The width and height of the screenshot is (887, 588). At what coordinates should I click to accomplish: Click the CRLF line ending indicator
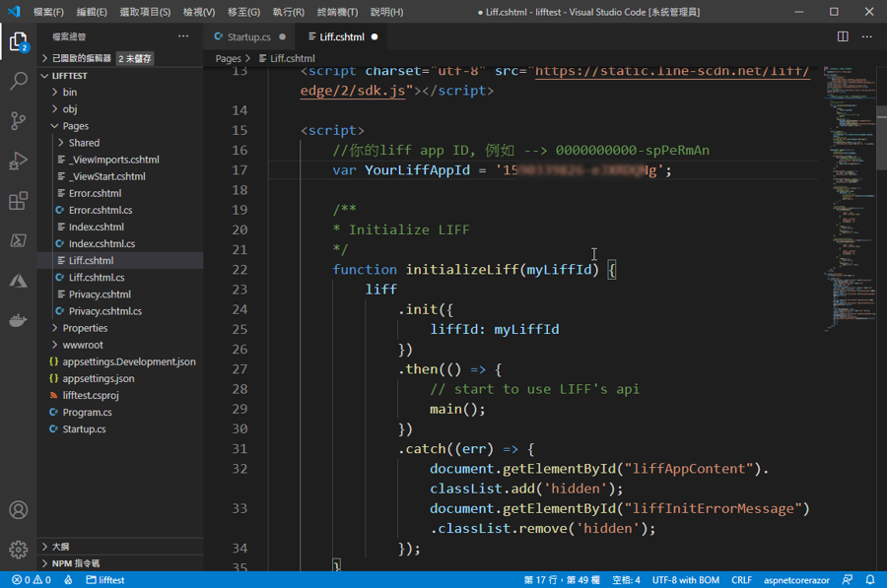(x=741, y=580)
